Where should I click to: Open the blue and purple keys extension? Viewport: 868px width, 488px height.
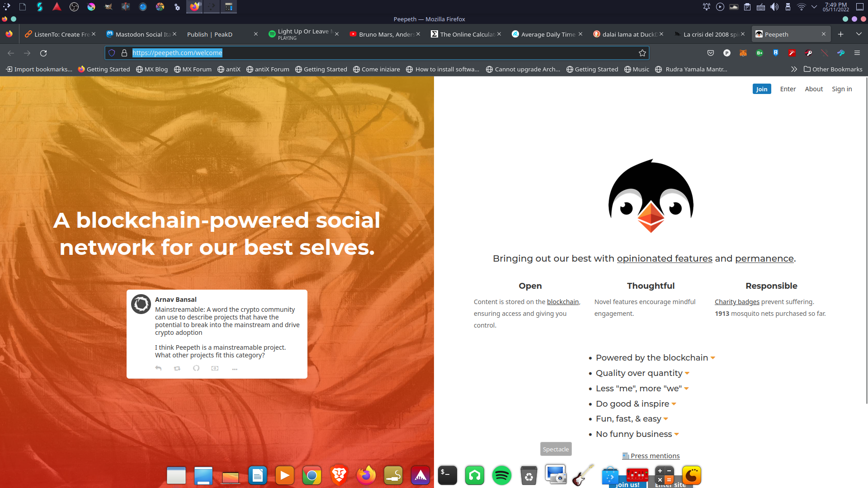pyautogui.click(x=841, y=53)
